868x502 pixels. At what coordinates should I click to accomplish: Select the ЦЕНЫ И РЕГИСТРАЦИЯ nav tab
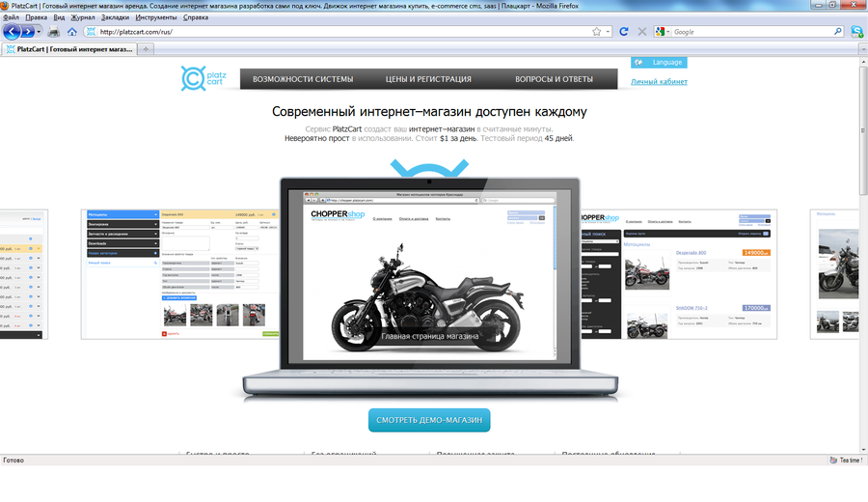tap(428, 79)
